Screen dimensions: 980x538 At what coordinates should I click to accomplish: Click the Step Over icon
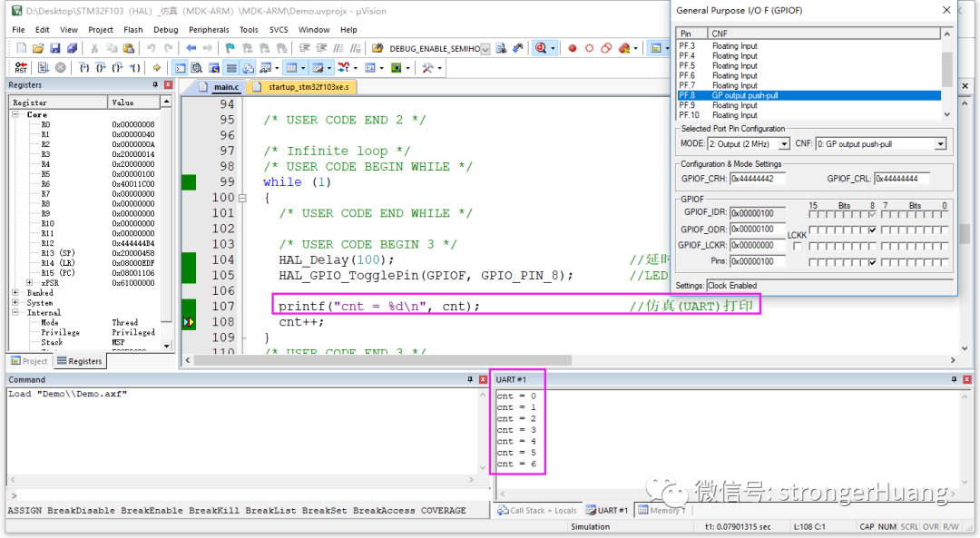pos(100,67)
